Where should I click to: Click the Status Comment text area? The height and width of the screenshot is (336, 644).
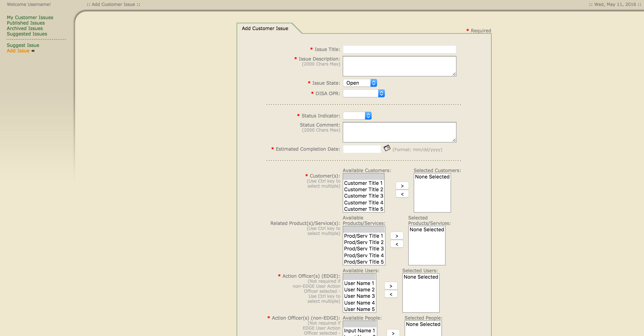(x=399, y=132)
